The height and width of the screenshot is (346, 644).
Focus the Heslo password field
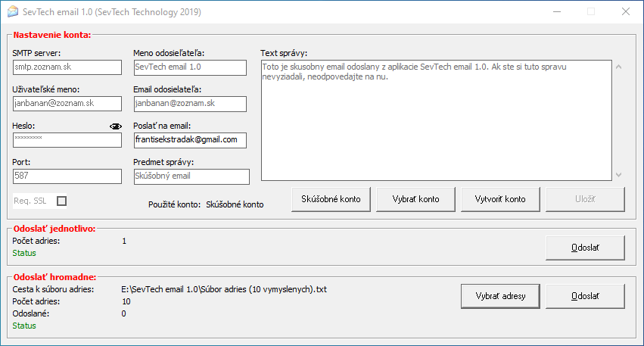[x=67, y=140]
